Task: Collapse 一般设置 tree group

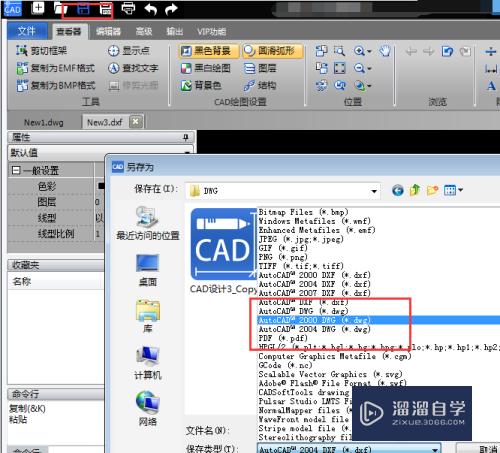Action: tap(16, 171)
